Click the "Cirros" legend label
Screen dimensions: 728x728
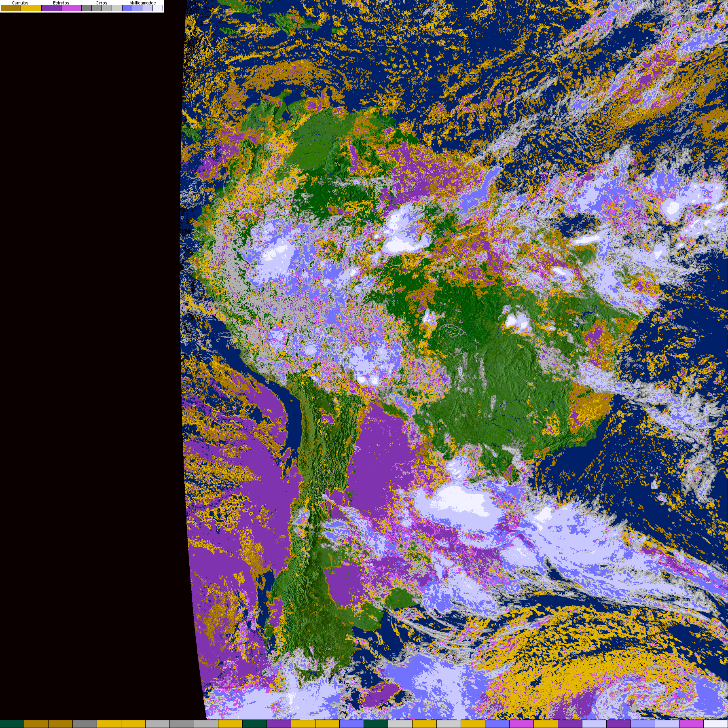coord(102,3)
